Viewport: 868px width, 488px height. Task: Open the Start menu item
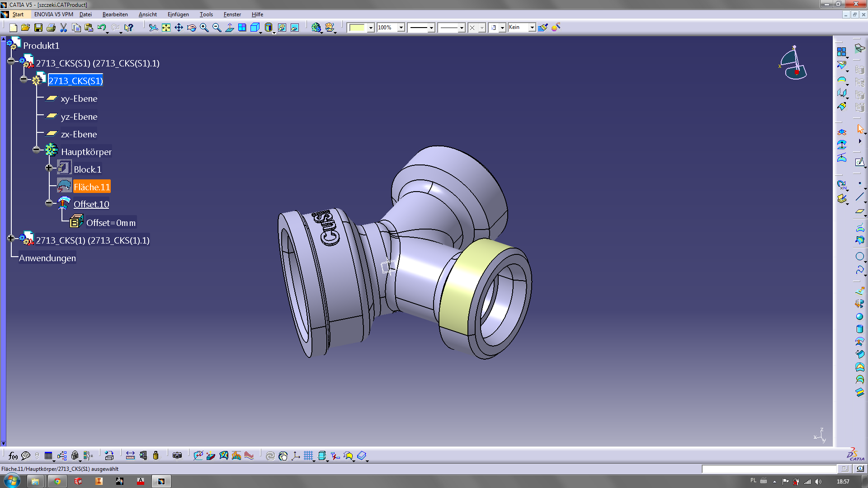coord(18,14)
